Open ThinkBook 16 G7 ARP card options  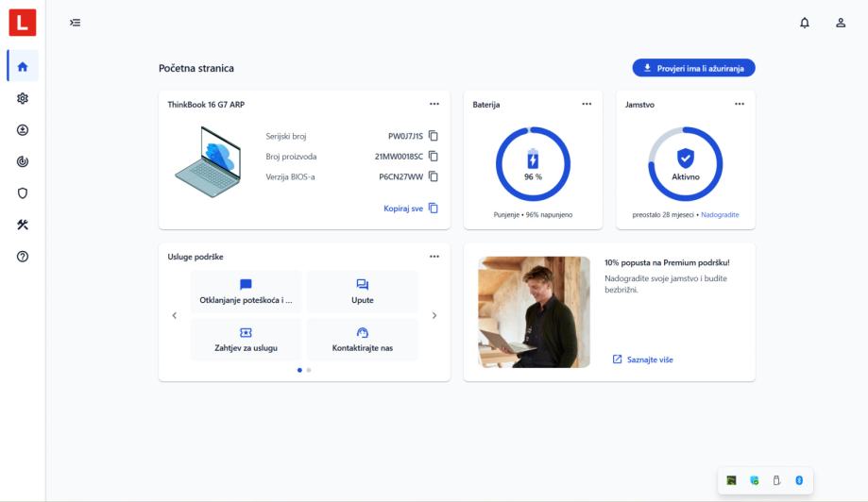point(434,104)
